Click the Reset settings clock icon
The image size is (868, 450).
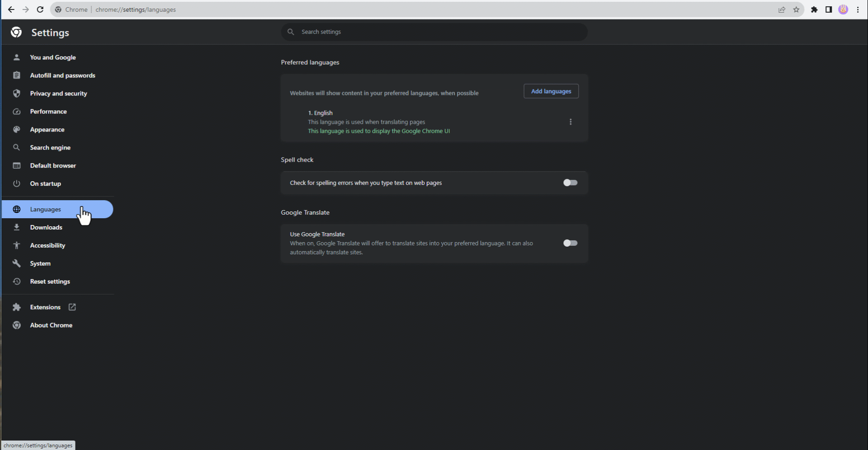click(x=17, y=281)
